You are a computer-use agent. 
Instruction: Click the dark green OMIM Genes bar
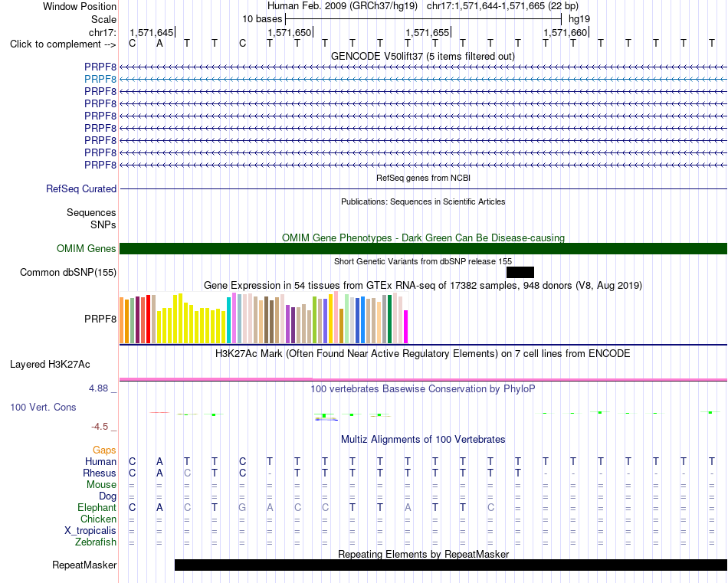pos(423,248)
